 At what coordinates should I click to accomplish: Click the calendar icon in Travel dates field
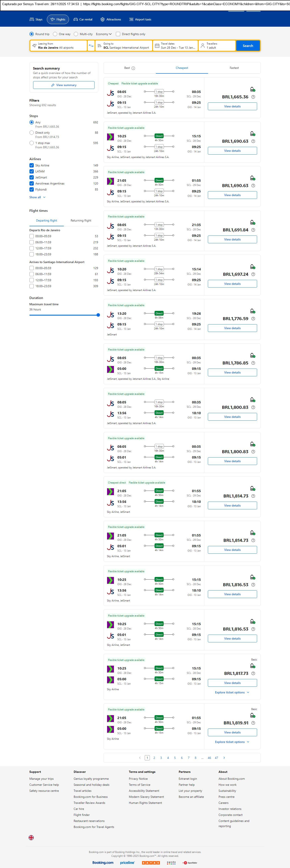pyautogui.click(x=157, y=46)
